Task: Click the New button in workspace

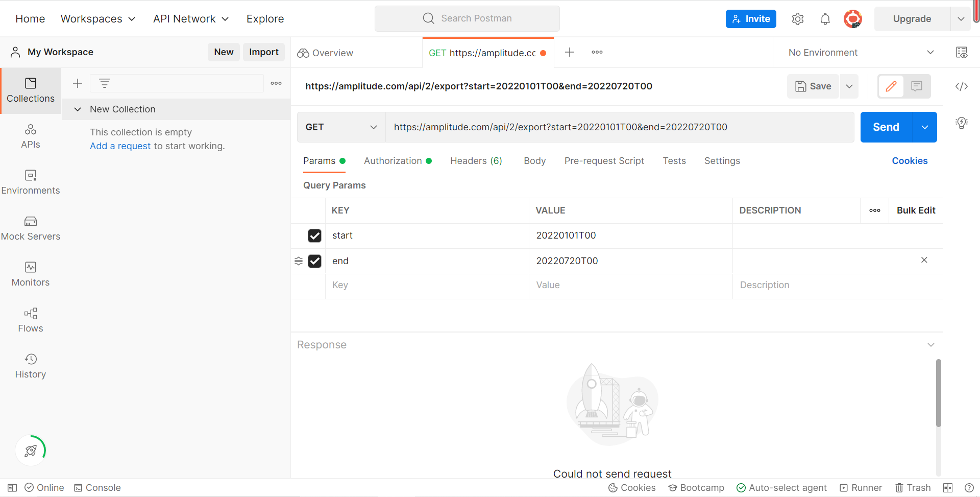Action: coord(224,52)
